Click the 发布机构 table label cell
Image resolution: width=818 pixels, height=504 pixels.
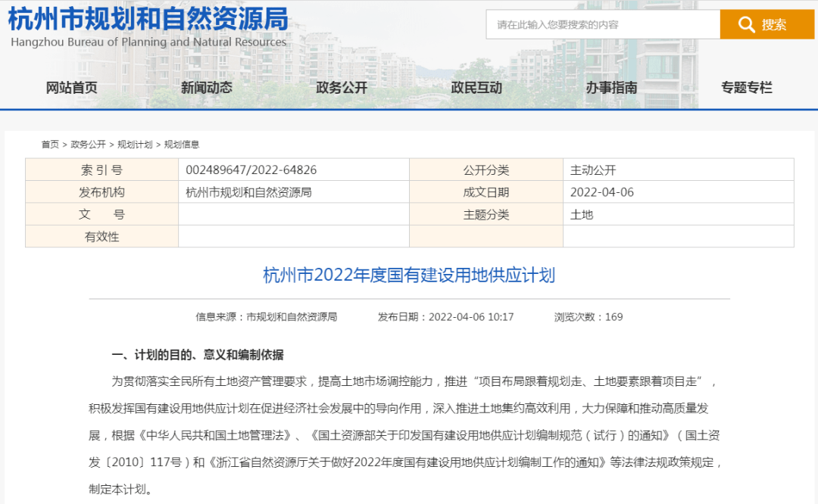(x=101, y=192)
